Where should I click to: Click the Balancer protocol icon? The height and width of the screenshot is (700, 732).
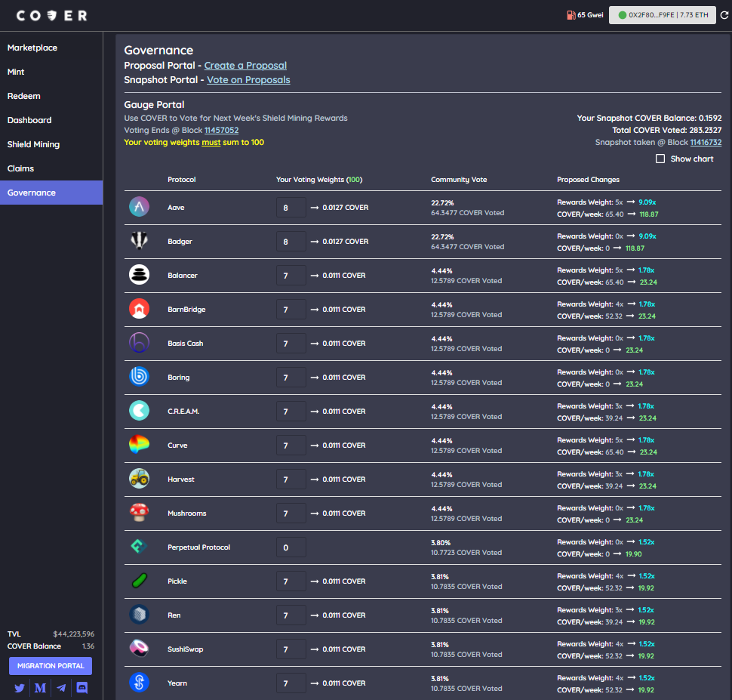pos(139,275)
